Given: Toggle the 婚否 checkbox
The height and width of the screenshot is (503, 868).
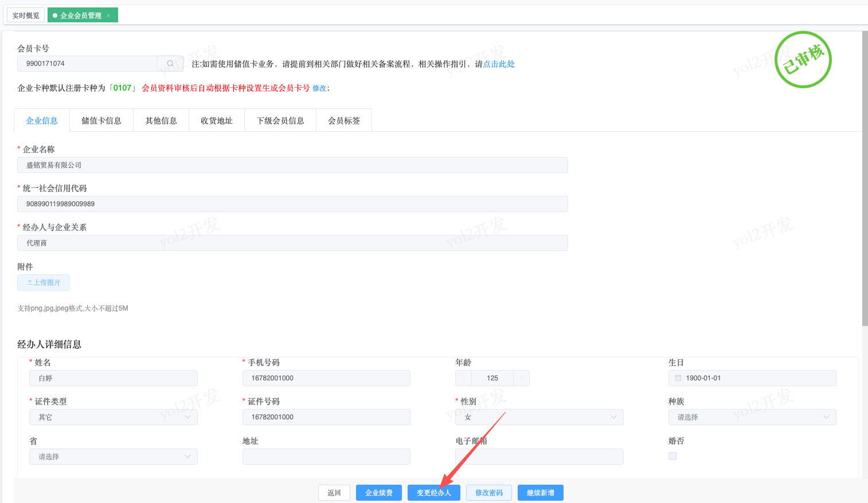Looking at the screenshot, I should click(672, 456).
